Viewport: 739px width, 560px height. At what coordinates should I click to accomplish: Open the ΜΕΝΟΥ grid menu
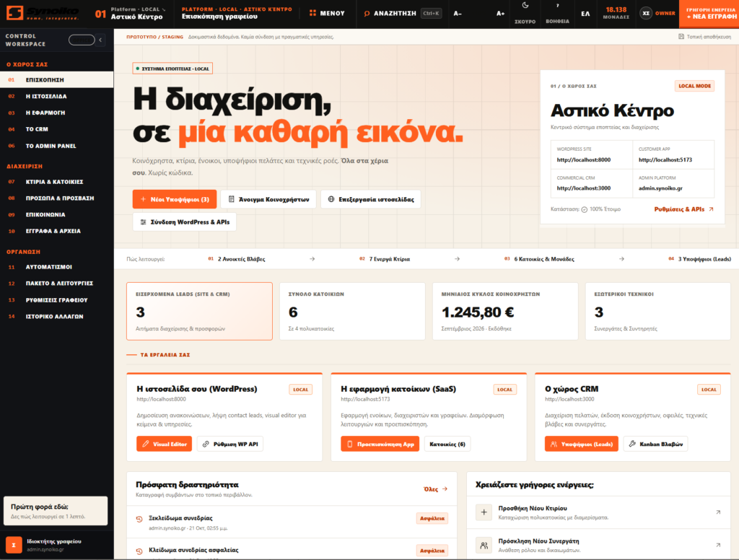point(327,13)
